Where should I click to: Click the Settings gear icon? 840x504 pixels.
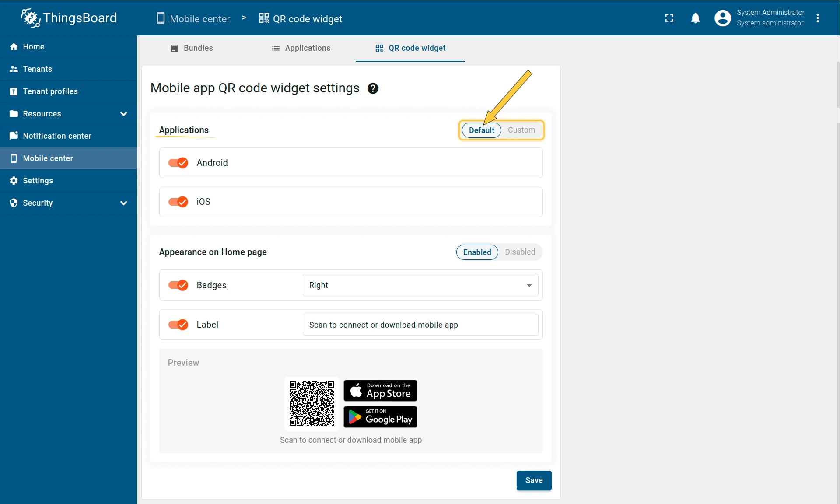pos(14,181)
